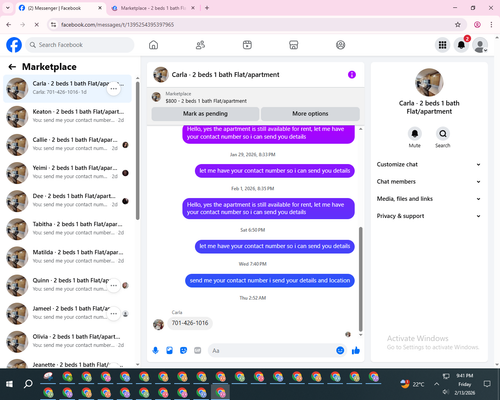Choose a sticker icon in composer
The width and height of the screenshot is (500, 400).
pos(183,350)
